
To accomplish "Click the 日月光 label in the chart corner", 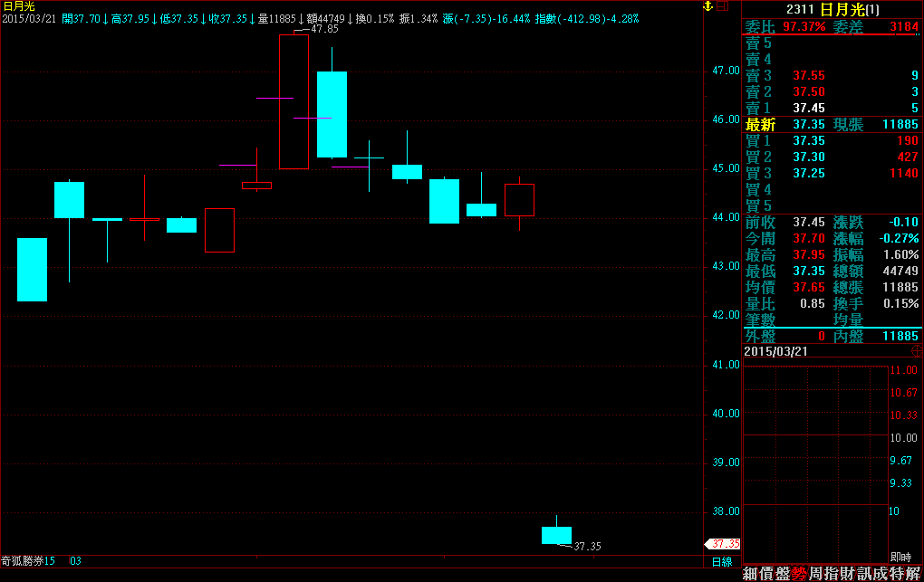I will 18,6.
